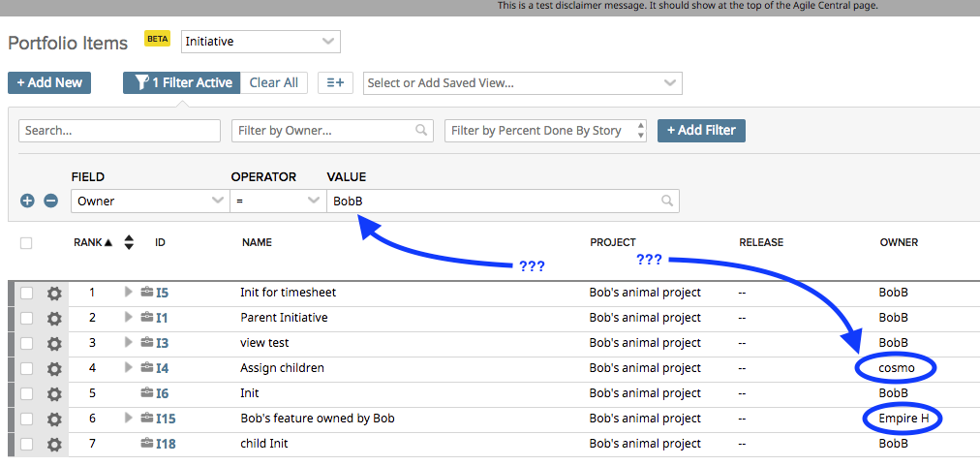The image size is (980, 466).
Task: Click the magnifier icon in BobB value field
Action: point(666,201)
